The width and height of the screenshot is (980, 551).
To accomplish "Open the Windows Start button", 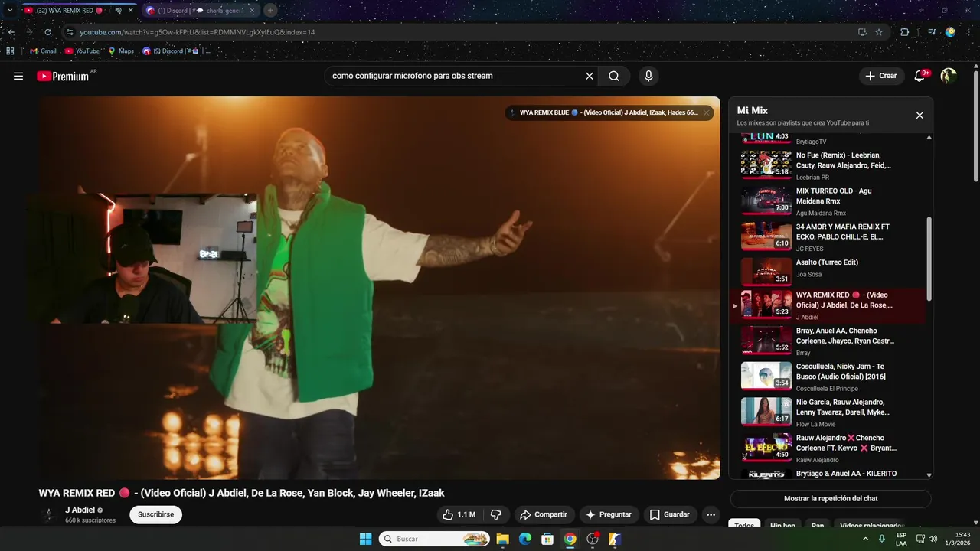I will (x=365, y=539).
